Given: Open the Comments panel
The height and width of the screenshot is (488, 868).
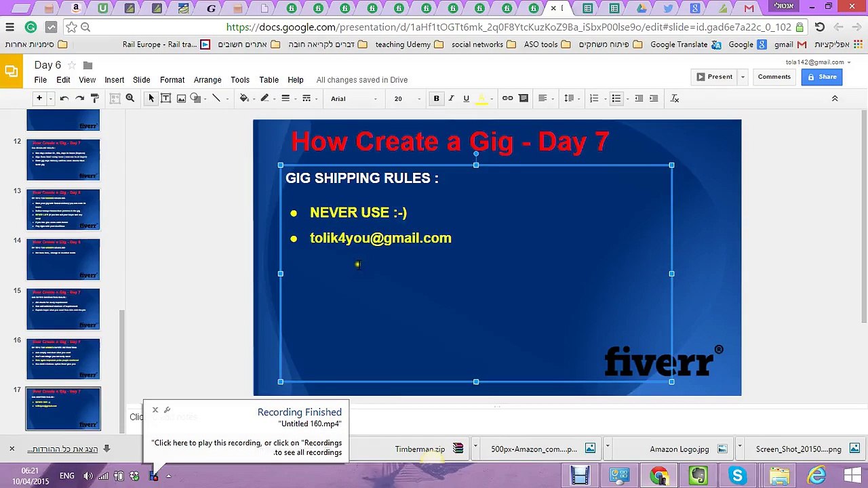Looking at the screenshot, I should [x=774, y=77].
